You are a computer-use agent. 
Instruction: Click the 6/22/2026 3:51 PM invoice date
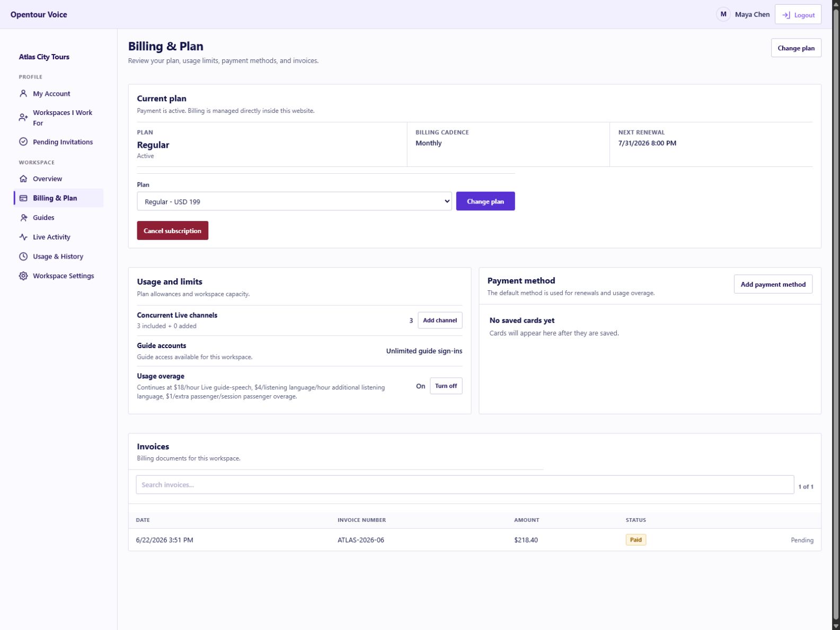pos(164,540)
